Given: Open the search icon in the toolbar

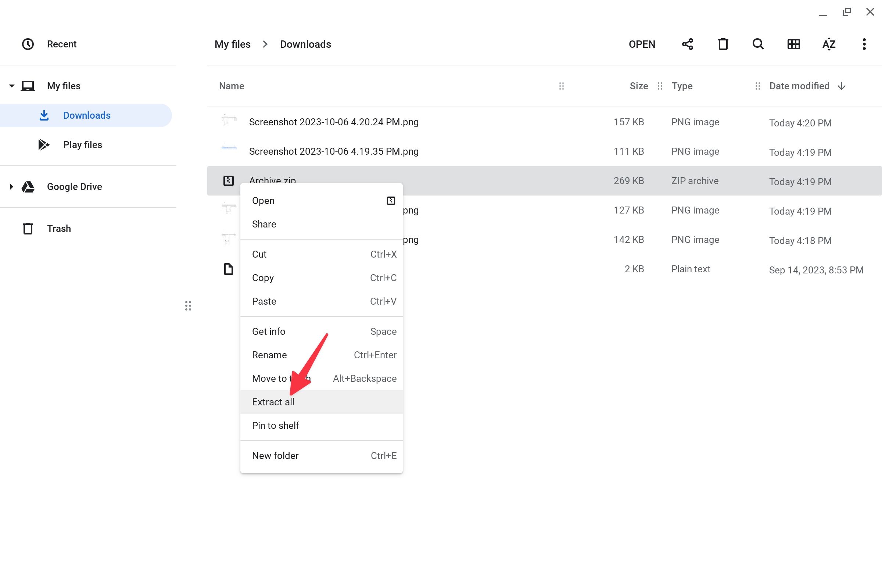Looking at the screenshot, I should (757, 44).
